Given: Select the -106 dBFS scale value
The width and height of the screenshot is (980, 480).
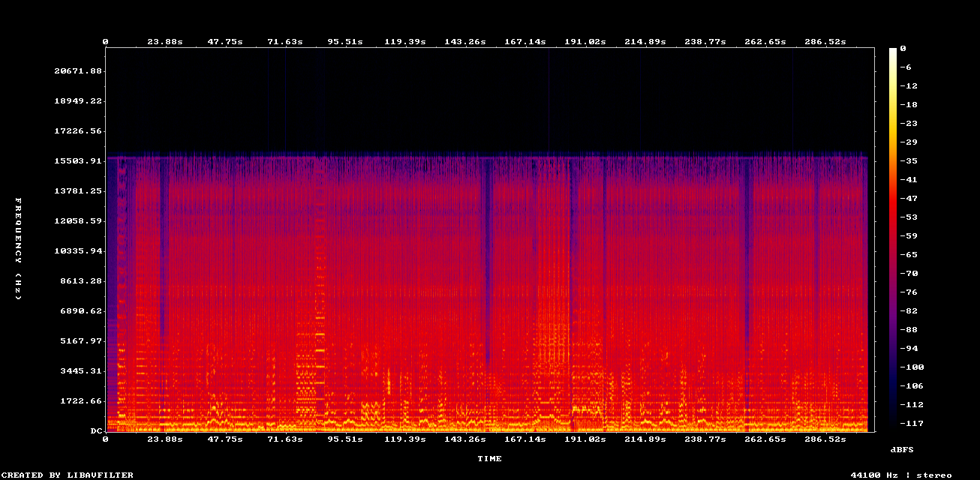Looking at the screenshot, I should tap(912, 385).
